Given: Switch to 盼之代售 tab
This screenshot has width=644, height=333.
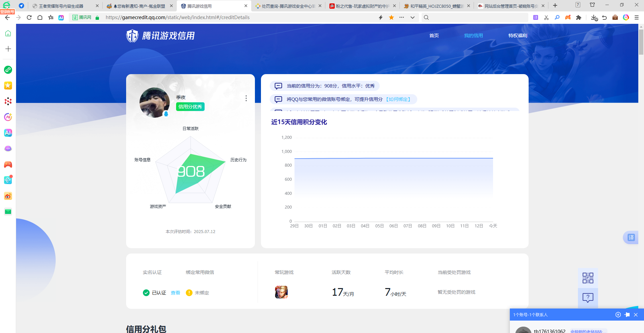Looking at the screenshot, I should (x=362, y=6).
